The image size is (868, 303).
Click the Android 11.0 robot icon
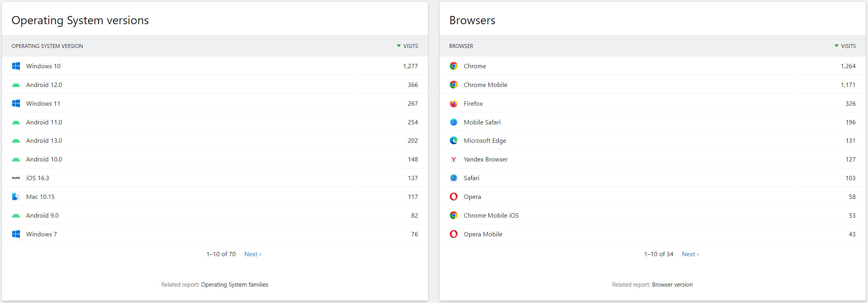(x=16, y=122)
